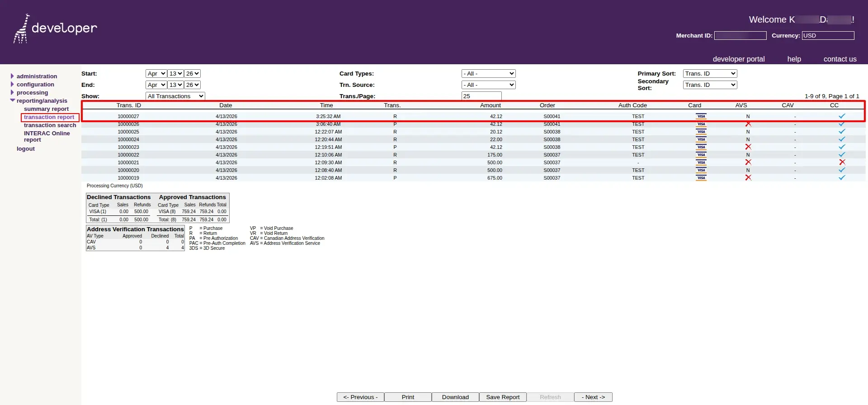Click the Save Report button

pos(503,397)
